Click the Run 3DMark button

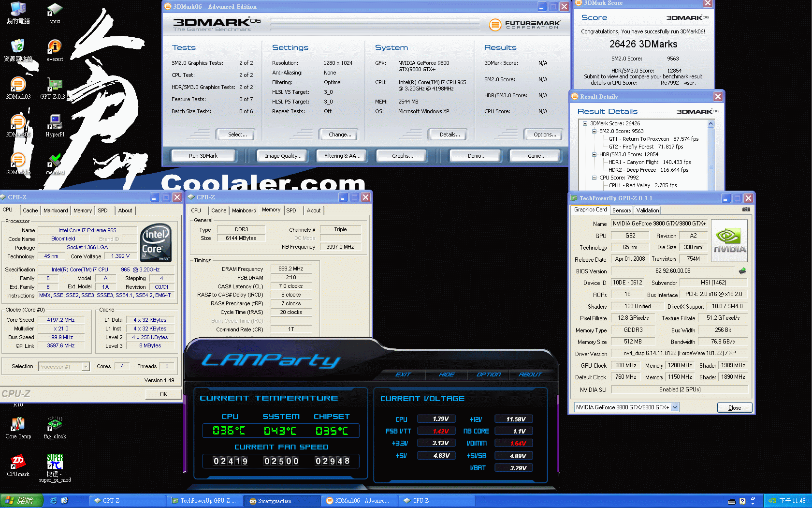(x=203, y=156)
